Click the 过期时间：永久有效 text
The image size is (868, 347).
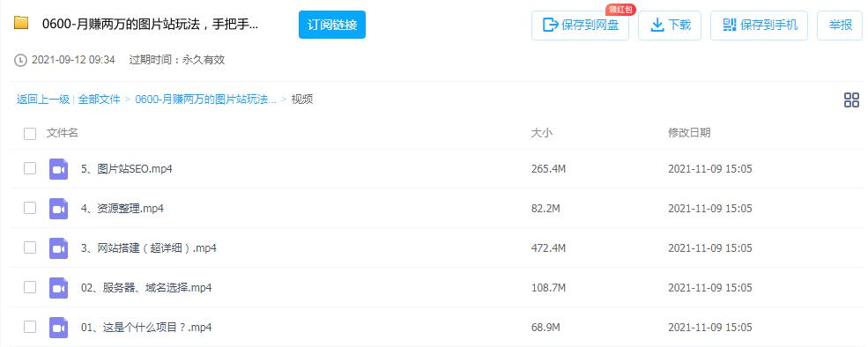tap(177, 60)
